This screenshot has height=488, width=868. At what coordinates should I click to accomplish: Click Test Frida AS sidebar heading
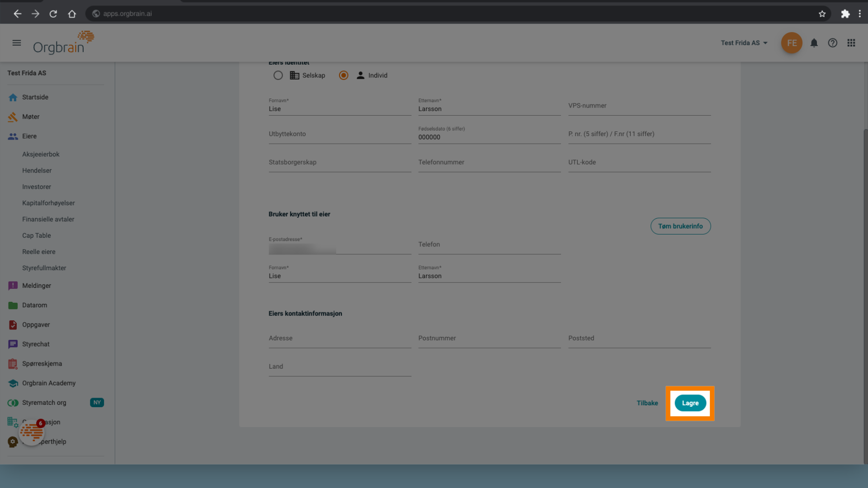click(27, 73)
